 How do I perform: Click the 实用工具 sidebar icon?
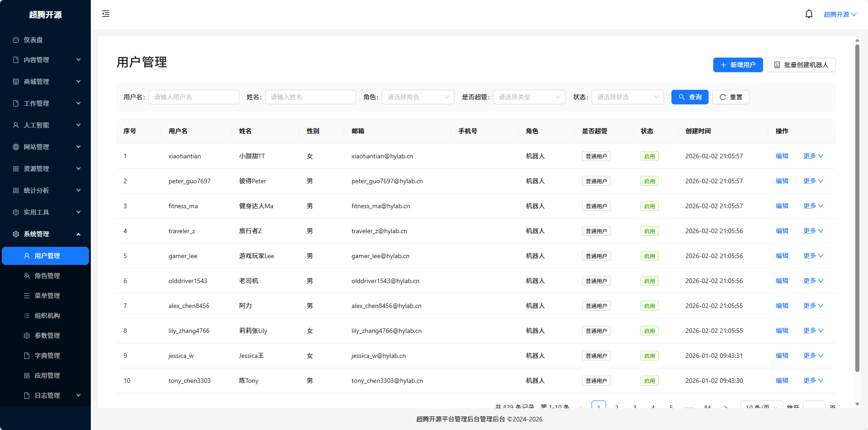click(15, 212)
